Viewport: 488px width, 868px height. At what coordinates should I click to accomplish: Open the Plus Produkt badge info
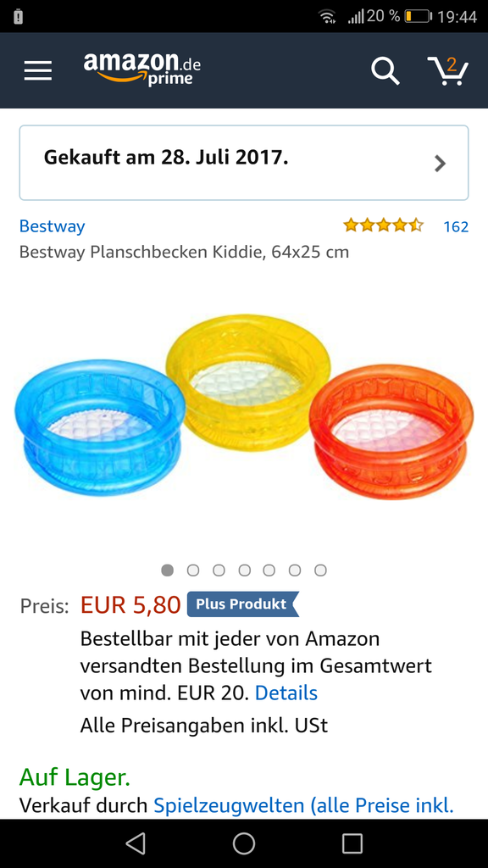pos(243,604)
